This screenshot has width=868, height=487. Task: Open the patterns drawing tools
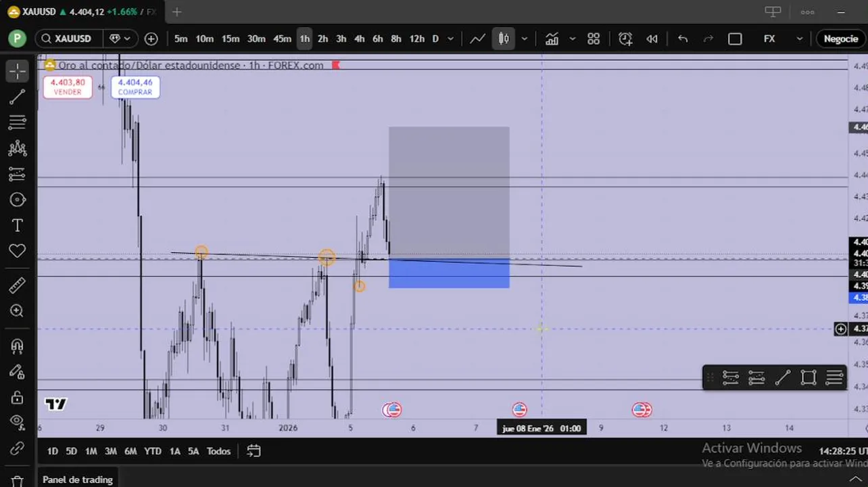pos(17,148)
